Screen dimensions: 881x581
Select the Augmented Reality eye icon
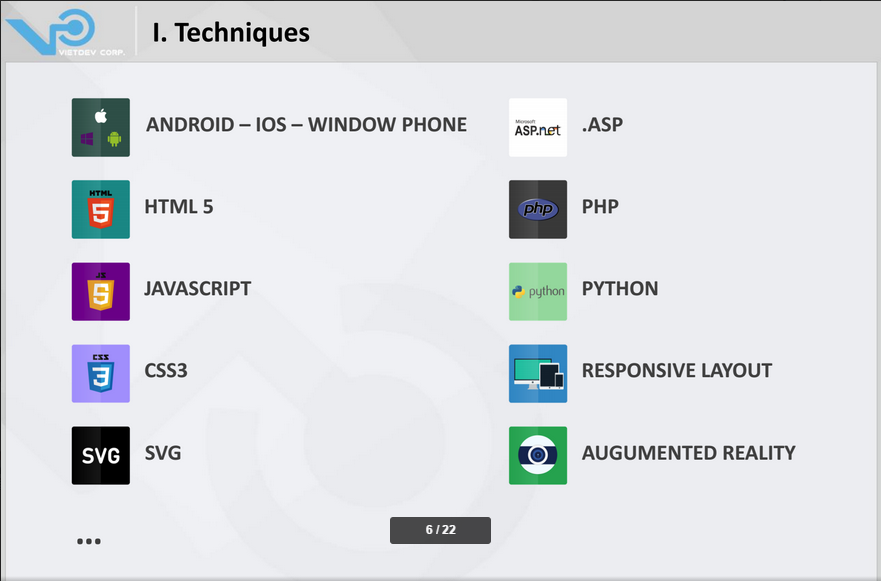pyautogui.click(x=538, y=455)
